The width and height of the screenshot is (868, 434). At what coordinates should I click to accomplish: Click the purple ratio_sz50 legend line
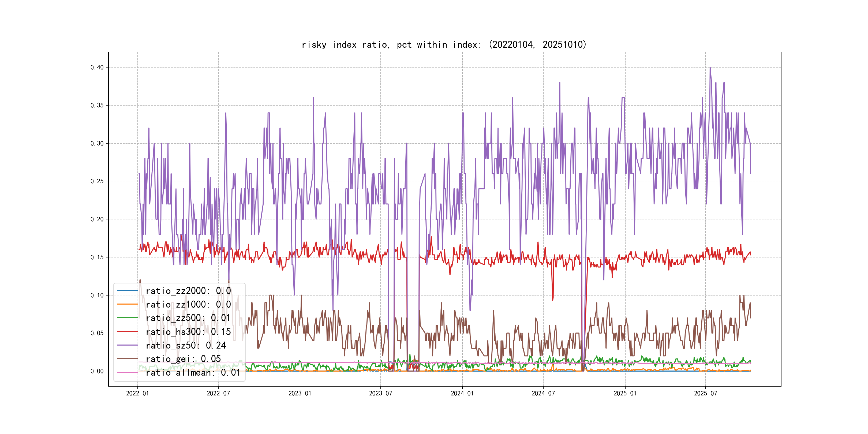click(x=127, y=345)
